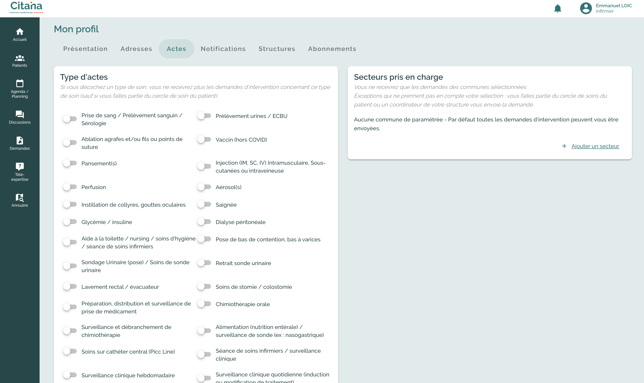This screenshot has height=383, width=644.
Task: Open Agenda / Planning calendar icon
Action: (20, 83)
